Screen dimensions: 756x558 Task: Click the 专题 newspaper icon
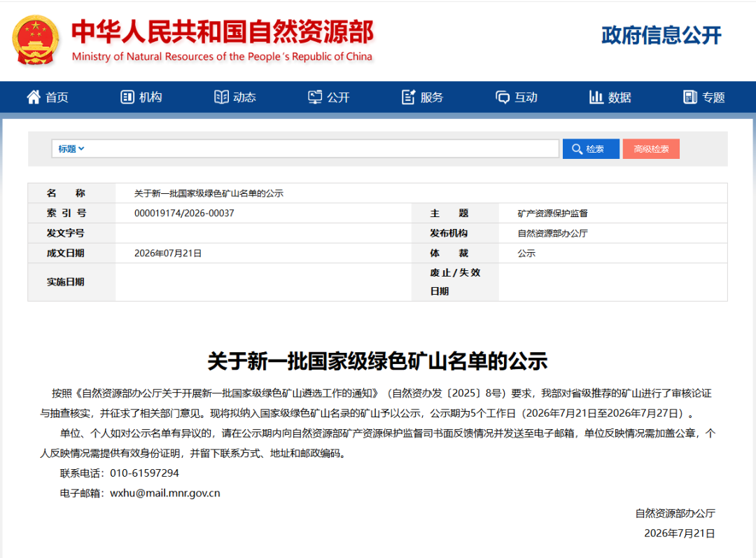tap(690, 97)
